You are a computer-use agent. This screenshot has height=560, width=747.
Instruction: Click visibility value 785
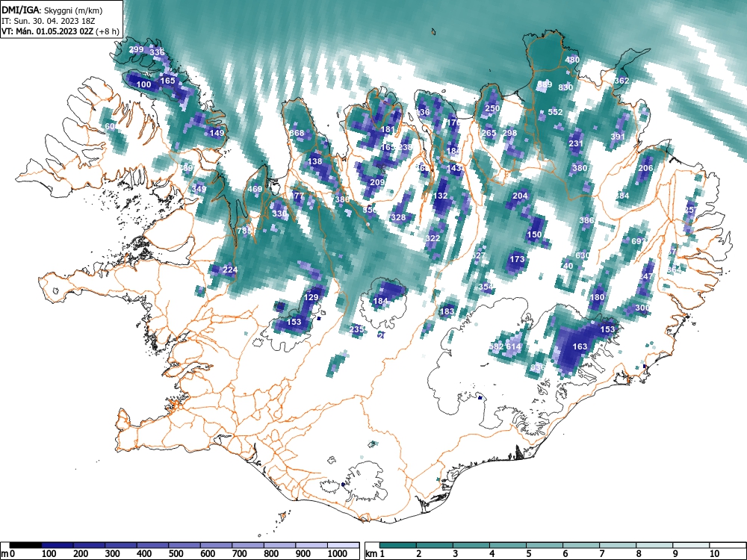point(244,231)
